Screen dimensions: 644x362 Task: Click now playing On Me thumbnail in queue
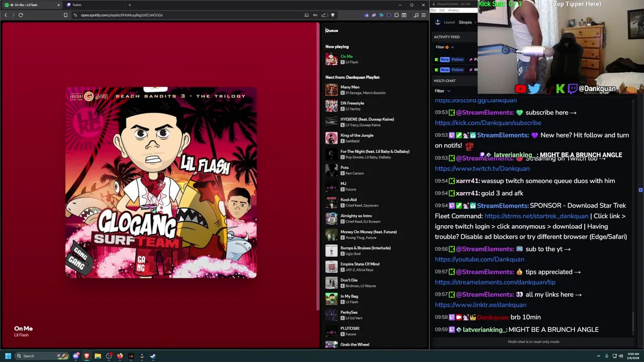pyautogui.click(x=332, y=59)
